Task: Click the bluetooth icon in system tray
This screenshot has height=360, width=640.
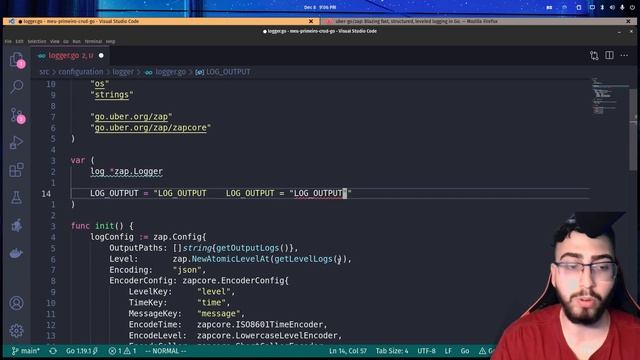Action: pos(602,7)
